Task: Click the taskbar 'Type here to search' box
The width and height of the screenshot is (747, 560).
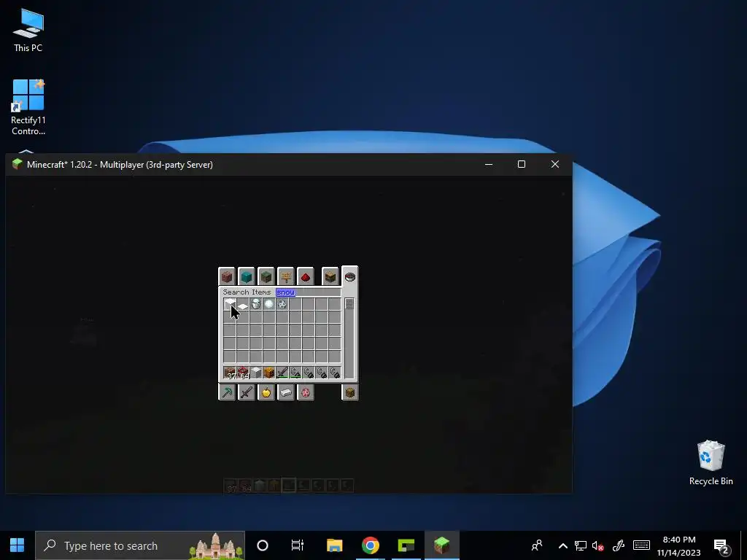Action: tap(140, 545)
